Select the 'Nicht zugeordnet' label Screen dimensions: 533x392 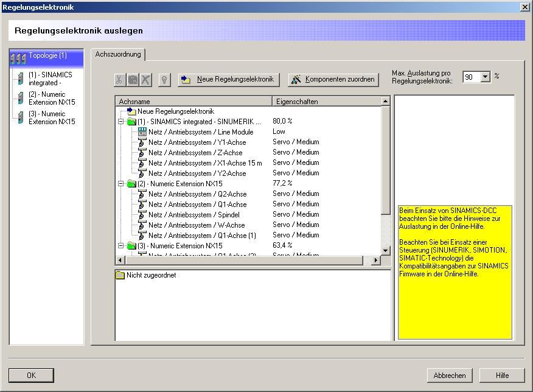point(152,275)
